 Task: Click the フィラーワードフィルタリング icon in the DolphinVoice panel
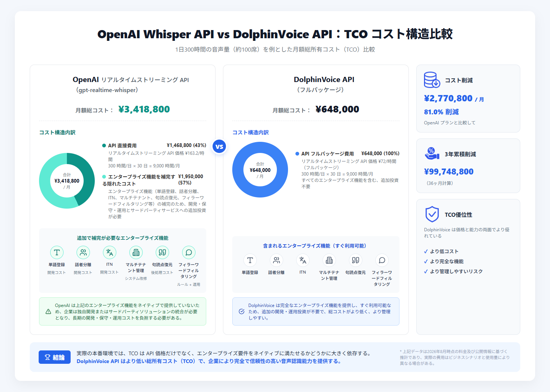(x=382, y=260)
